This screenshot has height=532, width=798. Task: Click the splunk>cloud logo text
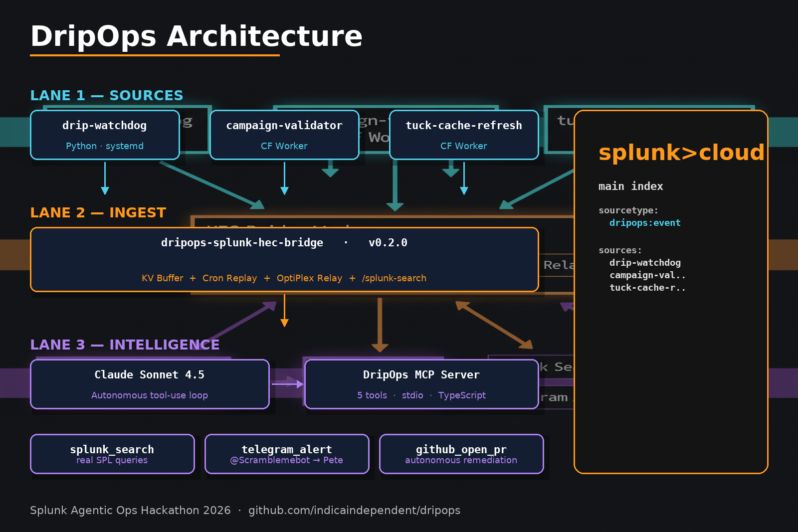point(681,153)
